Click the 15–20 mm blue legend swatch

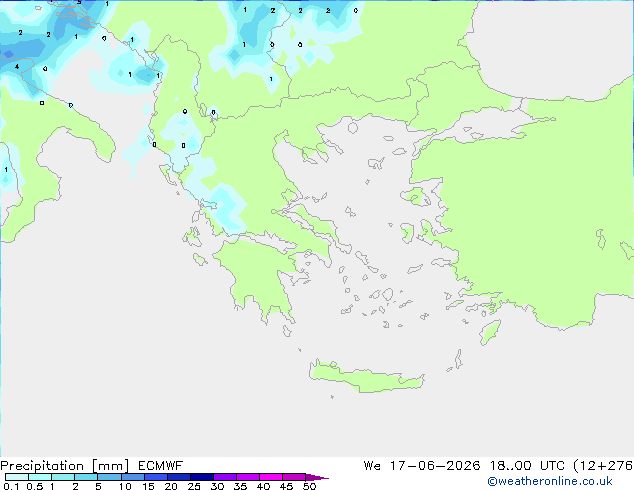pos(155,477)
